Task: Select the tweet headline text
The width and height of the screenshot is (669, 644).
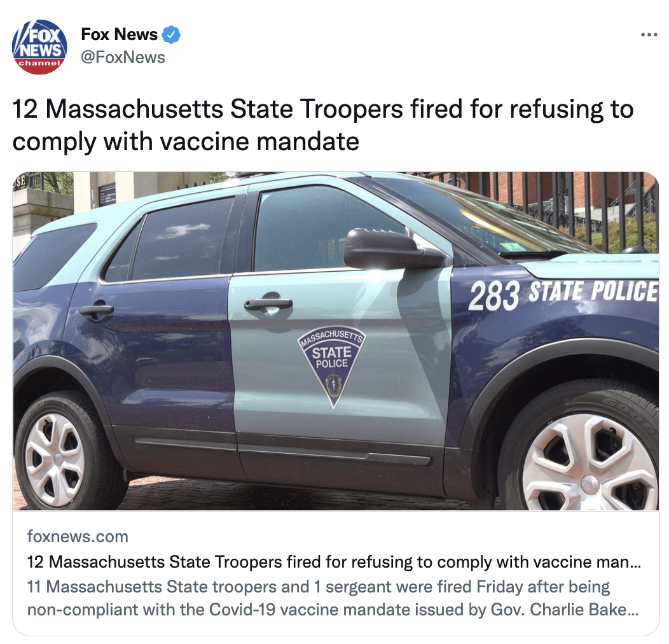Action: (x=323, y=125)
